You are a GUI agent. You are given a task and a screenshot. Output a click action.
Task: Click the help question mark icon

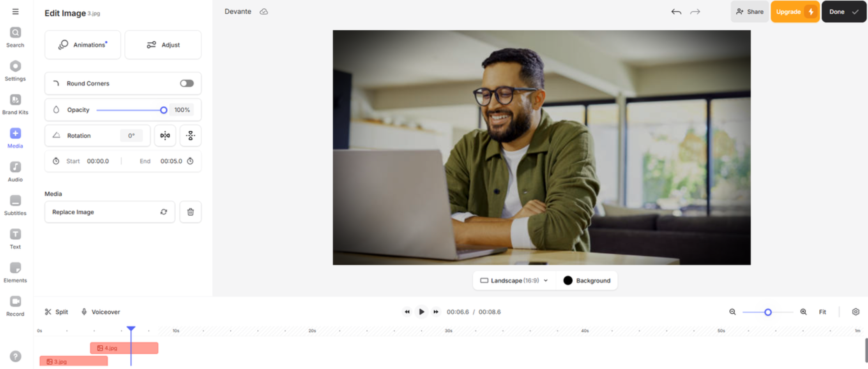pos(15,356)
